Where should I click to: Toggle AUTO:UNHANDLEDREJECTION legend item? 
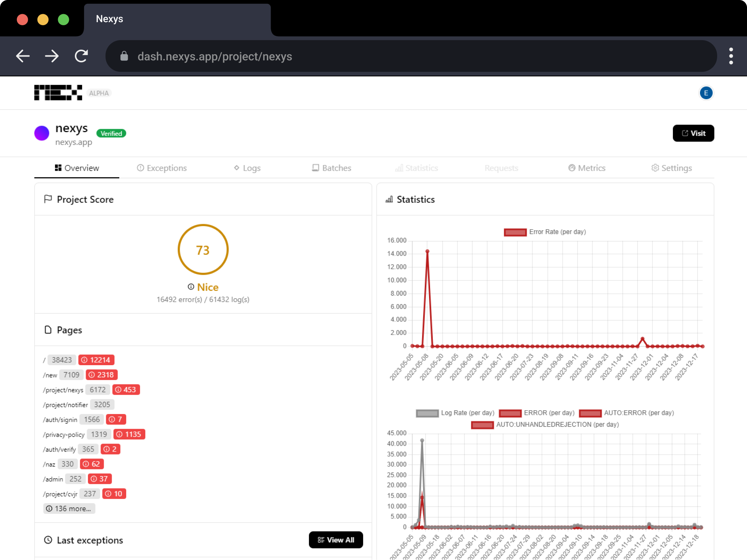(545, 425)
